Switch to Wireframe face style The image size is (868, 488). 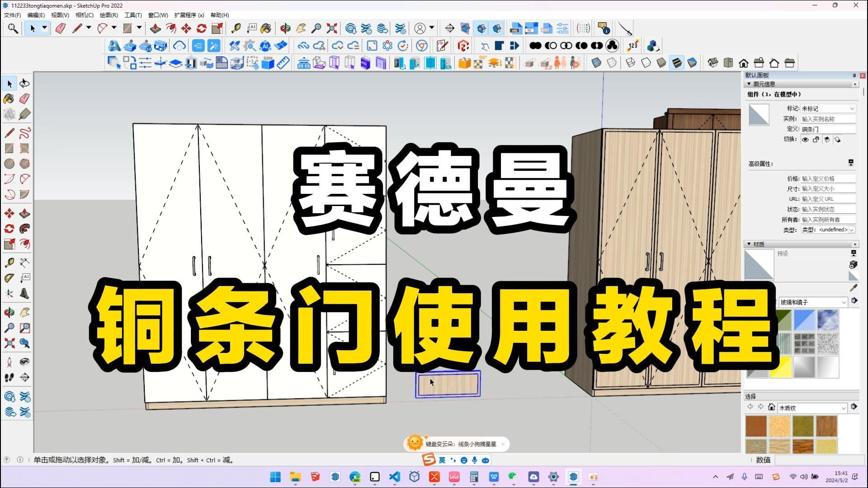pos(631,63)
